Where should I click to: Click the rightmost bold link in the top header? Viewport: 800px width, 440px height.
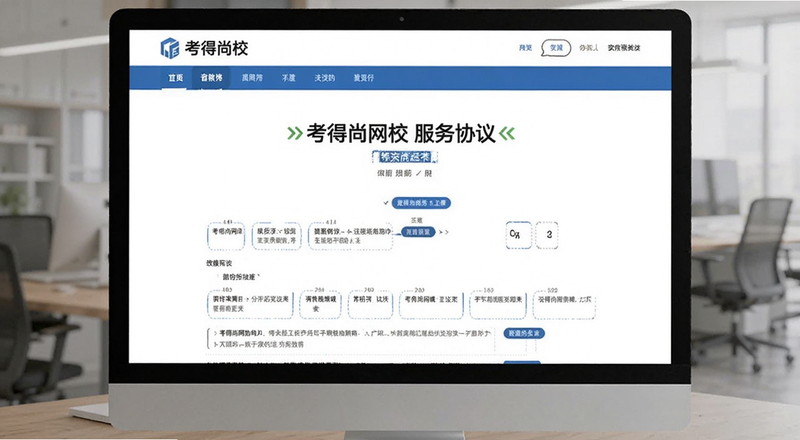[623, 47]
